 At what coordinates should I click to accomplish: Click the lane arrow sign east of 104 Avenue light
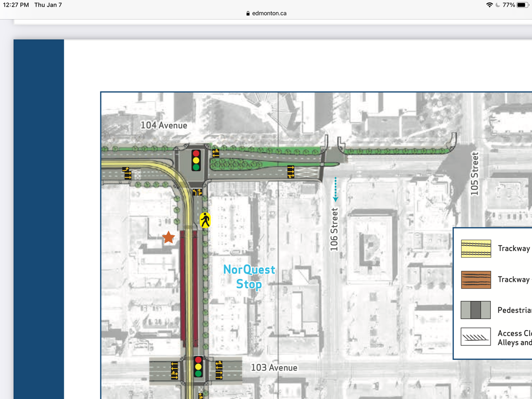(216, 153)
